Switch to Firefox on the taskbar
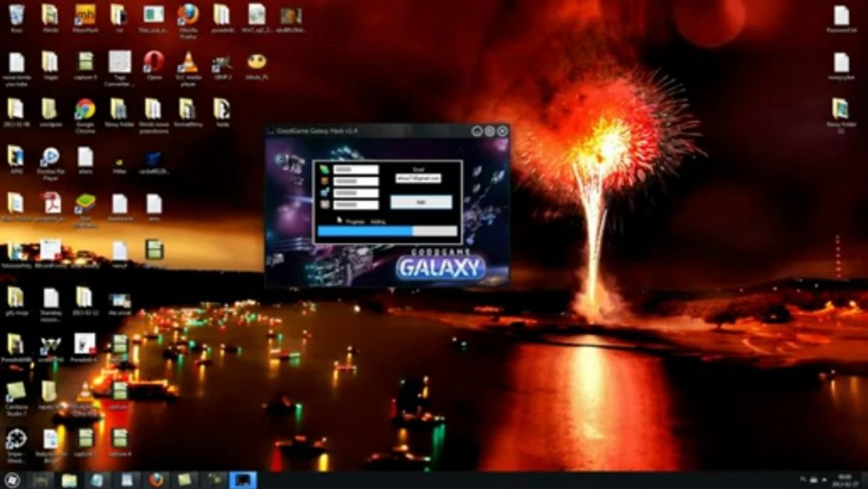868x489 pixels. point(156,480)
